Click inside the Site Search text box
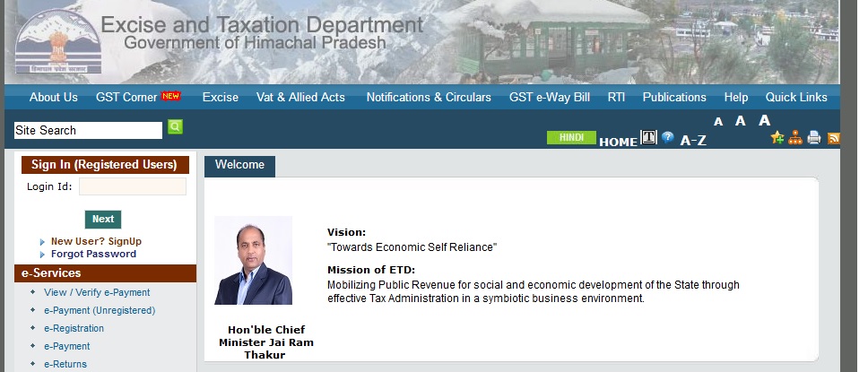The image size is (868, 372). pyautogui.click(x=88, y=131)
